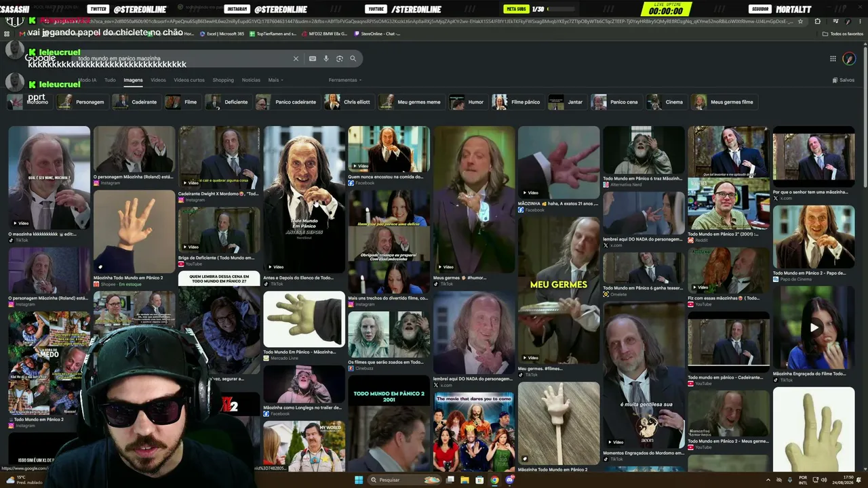This screenshot has height=488, width=868.
Task: Select the Jantar filter chip
Action: pyautogui.click(x=567, y=102)
